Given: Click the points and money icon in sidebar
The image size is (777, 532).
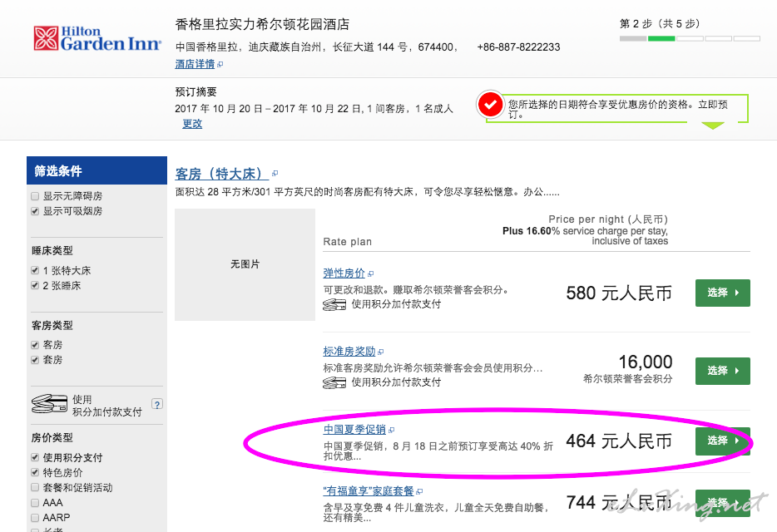Looking at the screenshot, I should click(x=49, y=404).
